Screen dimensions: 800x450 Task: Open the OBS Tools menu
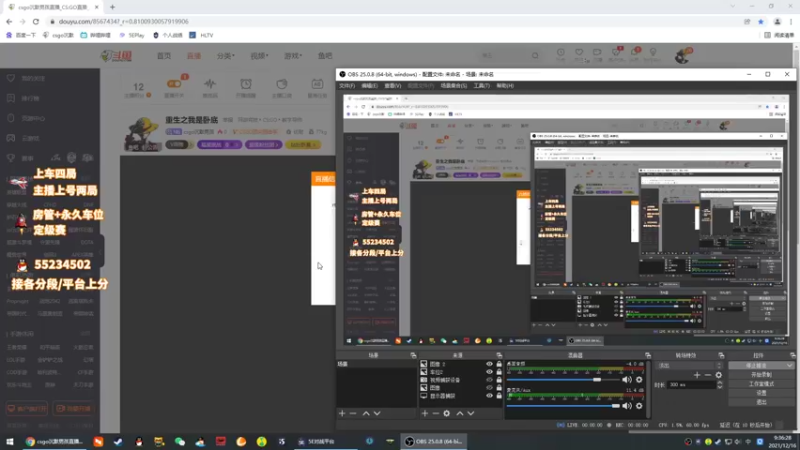(481, 86)
